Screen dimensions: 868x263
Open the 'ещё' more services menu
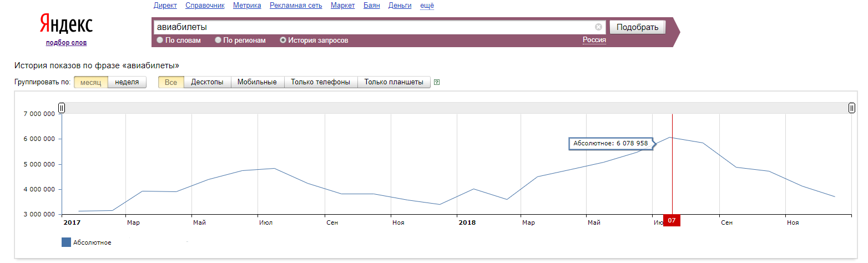point(427,6)
